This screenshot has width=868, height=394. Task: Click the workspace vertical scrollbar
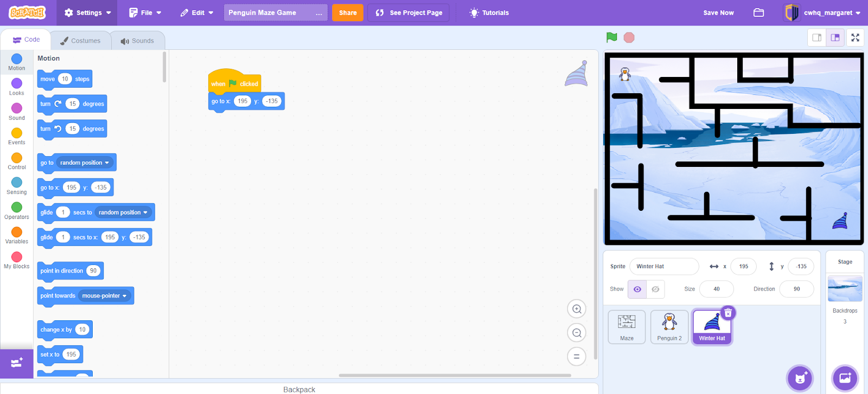[595, 274]
